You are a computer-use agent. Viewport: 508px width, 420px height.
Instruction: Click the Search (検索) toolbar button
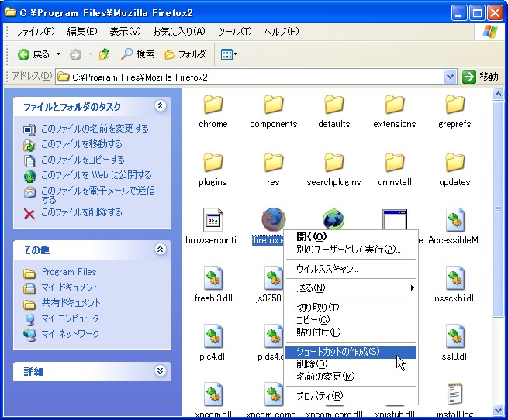(138, 54)
